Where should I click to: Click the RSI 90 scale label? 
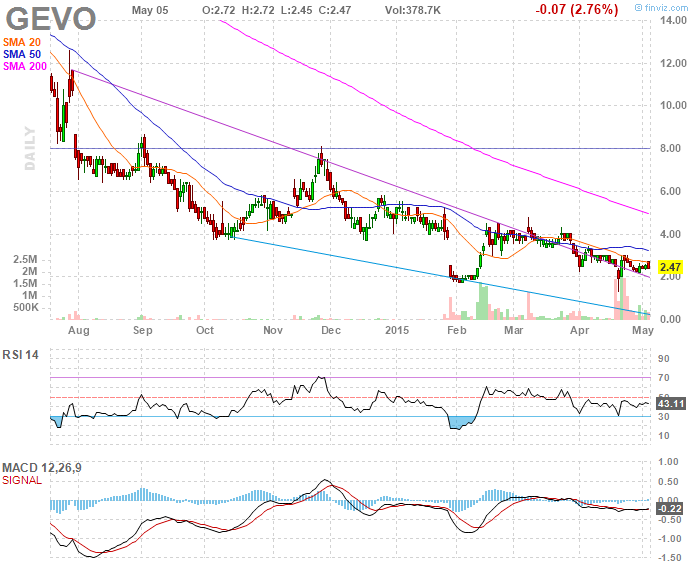click(664, 359)
